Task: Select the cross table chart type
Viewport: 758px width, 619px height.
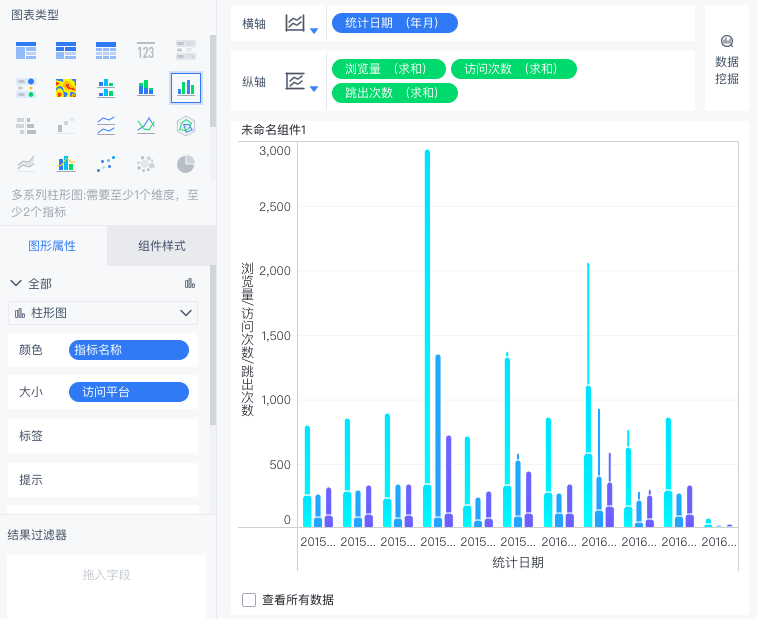Action: (x=66, y=50)
